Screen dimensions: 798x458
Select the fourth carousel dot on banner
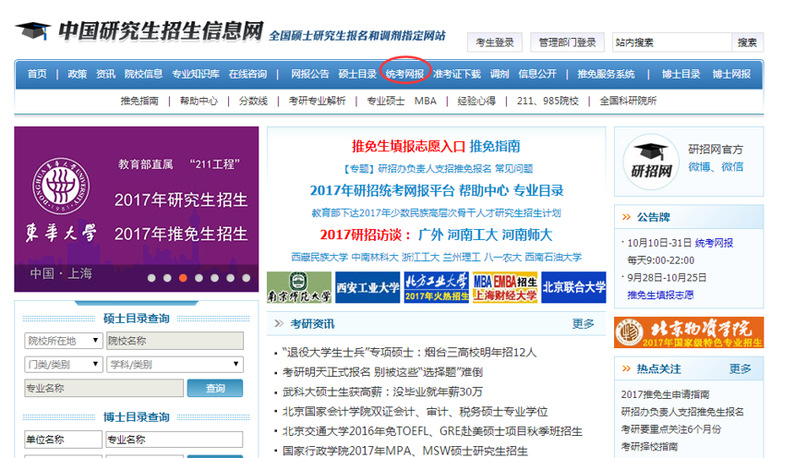(198, 278)
